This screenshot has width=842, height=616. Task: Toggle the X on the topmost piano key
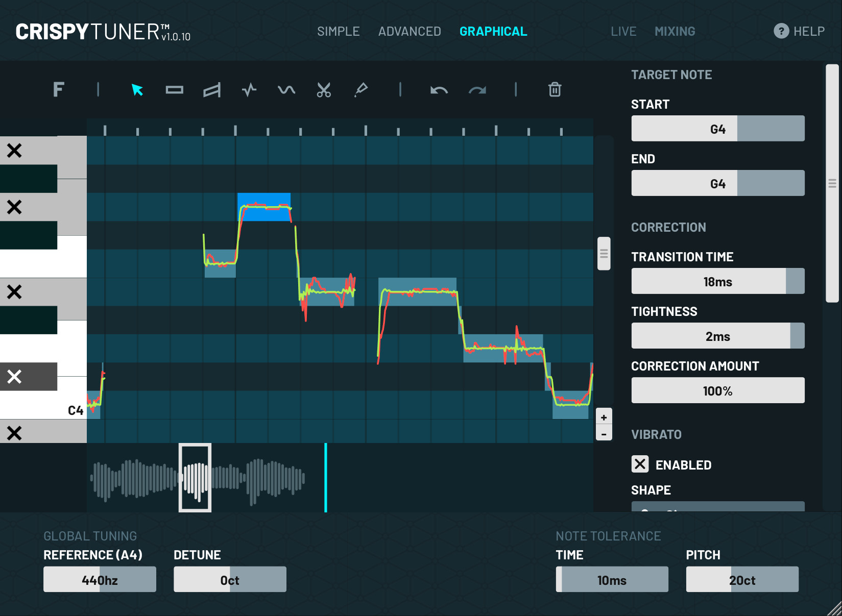pyautogui.click(x=14, y=151)
